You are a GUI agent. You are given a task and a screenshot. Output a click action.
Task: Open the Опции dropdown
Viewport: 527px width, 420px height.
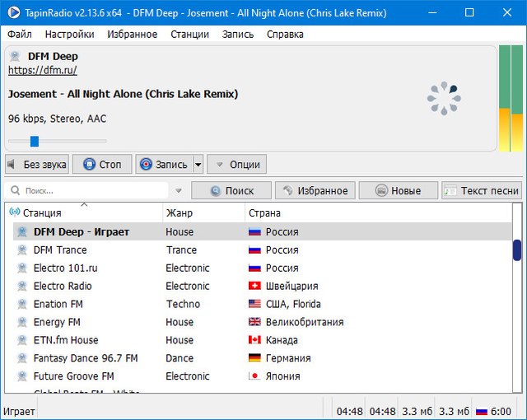point(237,164)
